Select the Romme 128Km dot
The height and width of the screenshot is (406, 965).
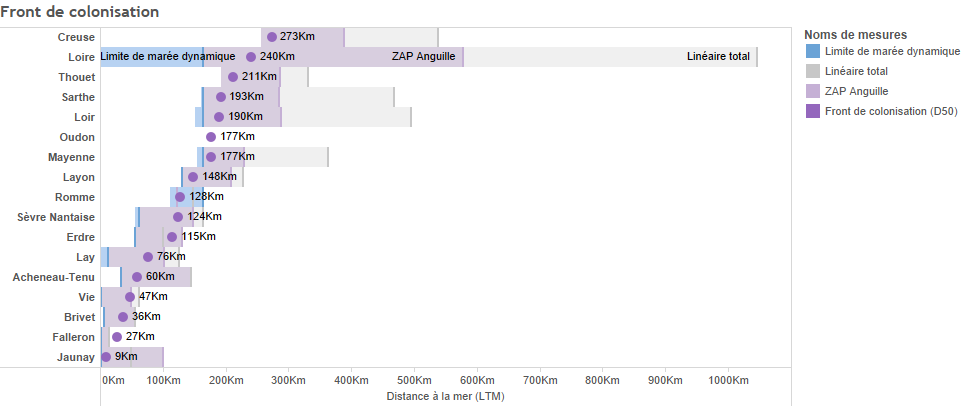(x=180, y=197)
